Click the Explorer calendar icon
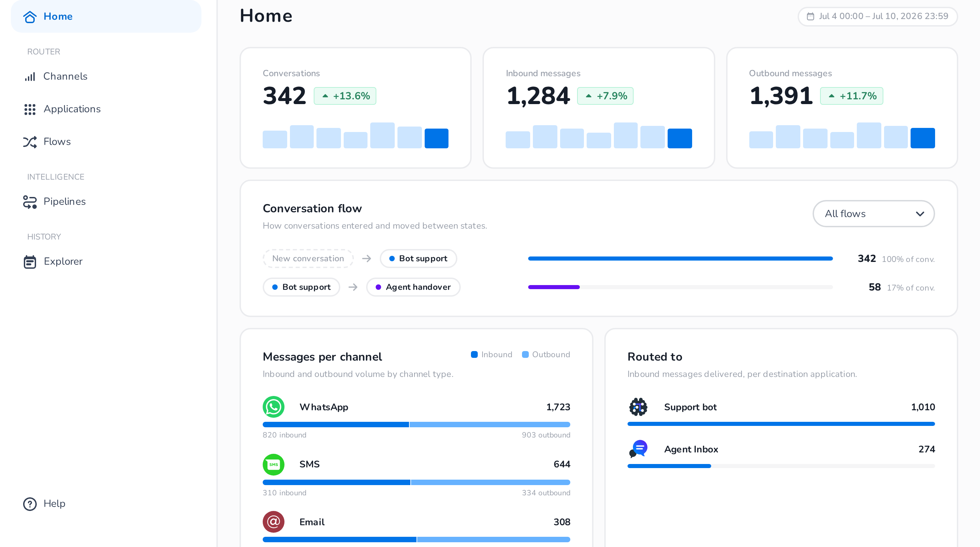The height and width of the screenshot is (547, 980). pos(30,262)
